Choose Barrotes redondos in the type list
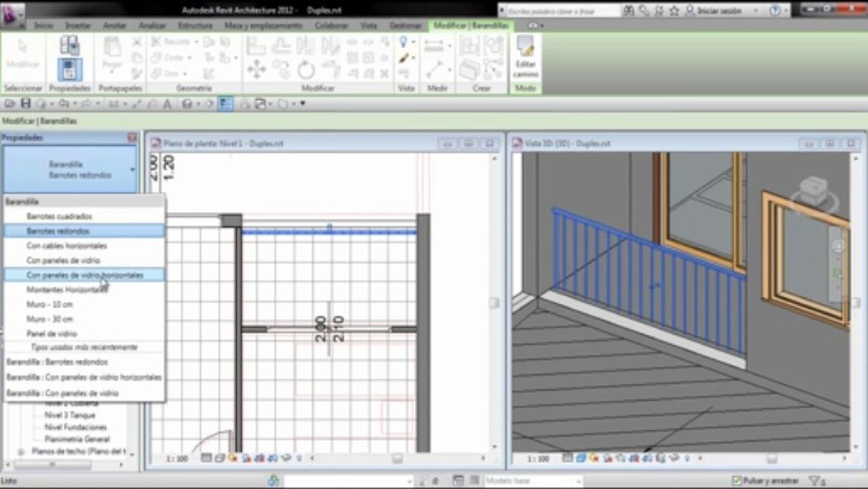 pyautogui.click(x=84, y=232)
